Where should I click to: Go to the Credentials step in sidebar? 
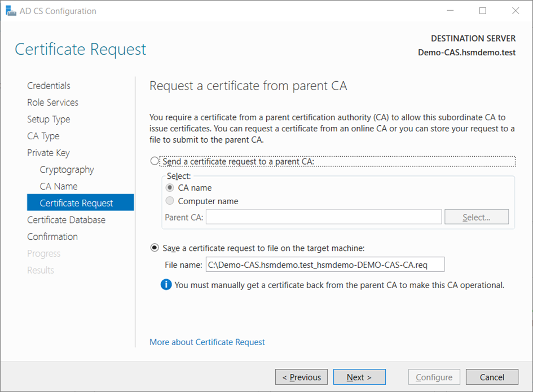click(x=49, y=86)
